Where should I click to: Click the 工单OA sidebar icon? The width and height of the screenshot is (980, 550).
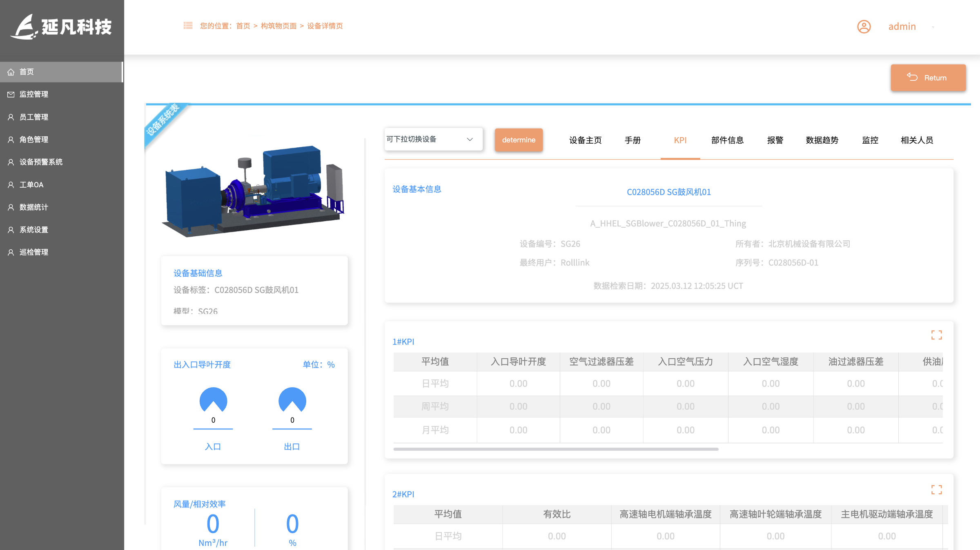click(11, 184)
